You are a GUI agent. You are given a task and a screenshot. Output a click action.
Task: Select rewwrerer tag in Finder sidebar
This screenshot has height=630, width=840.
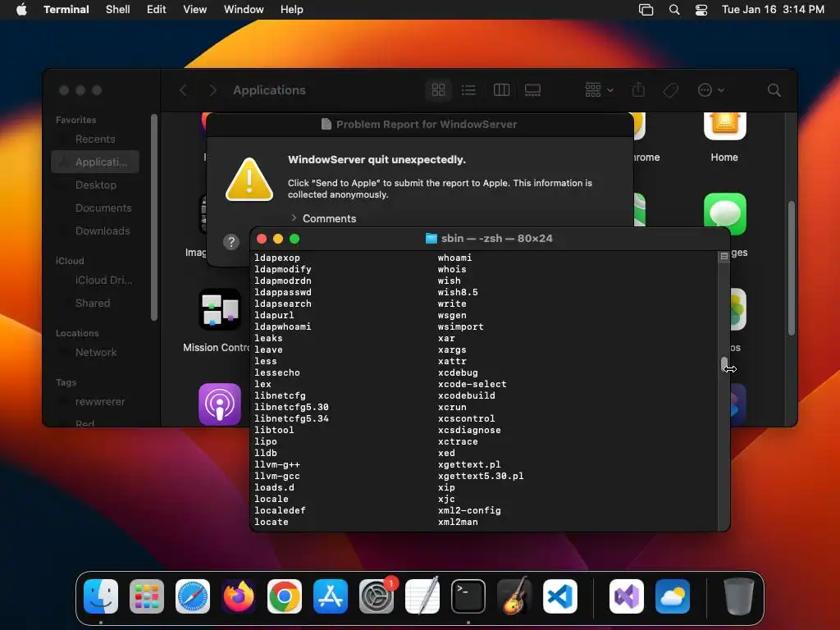(95, 402)
